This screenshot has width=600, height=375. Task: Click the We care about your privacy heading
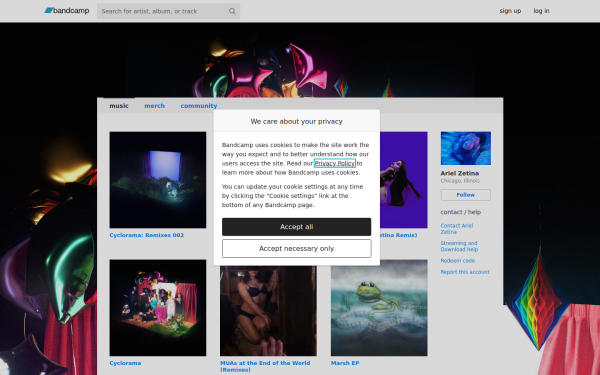(297, 121)
